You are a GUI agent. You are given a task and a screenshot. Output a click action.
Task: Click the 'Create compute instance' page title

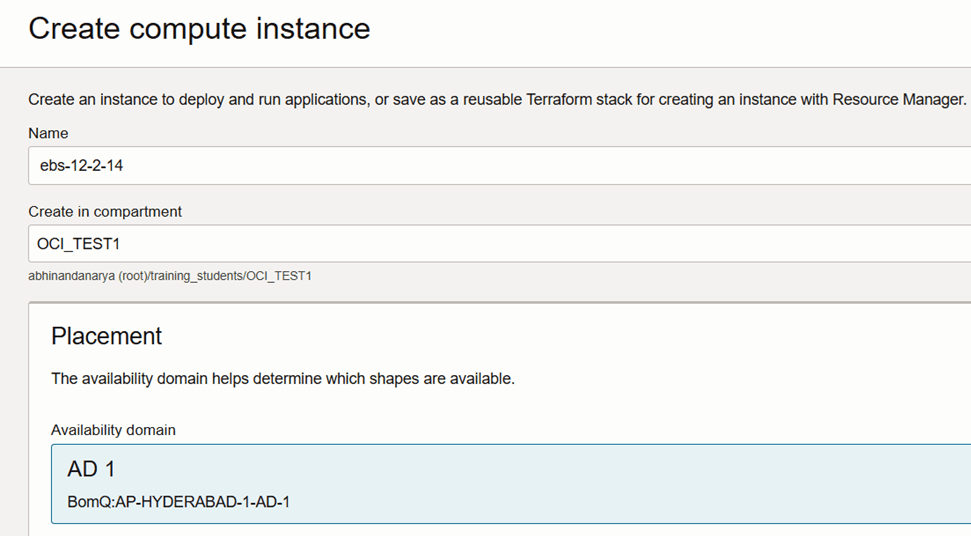point(199,29)
